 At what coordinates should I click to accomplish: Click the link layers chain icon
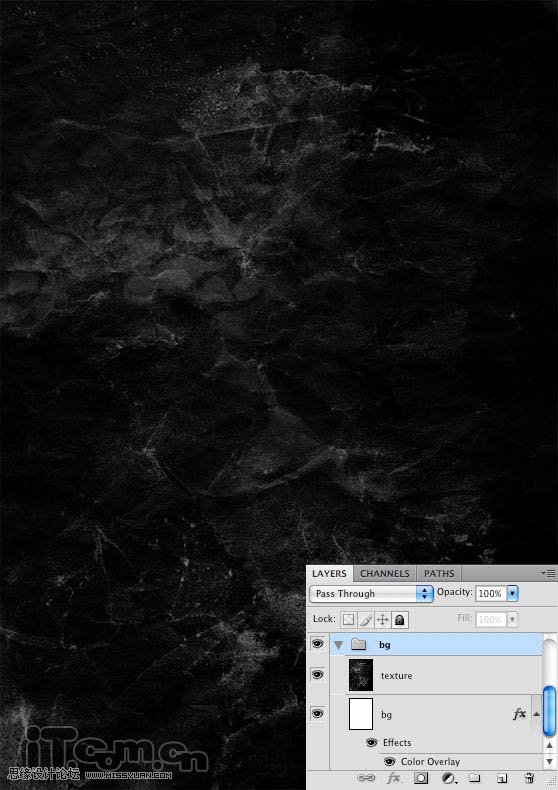pos(366,778)
